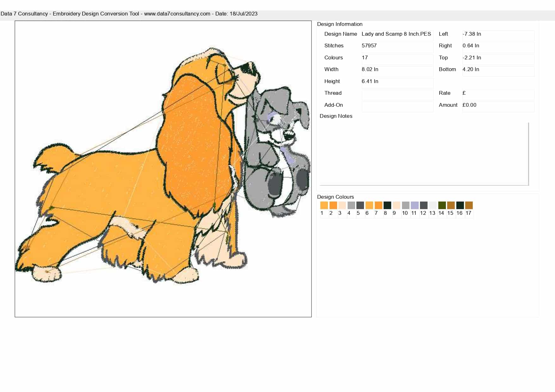This screenshot has width=555, height=392.
Task: Click the Lady and Scamp design preview
Action: tap(163, 169)
